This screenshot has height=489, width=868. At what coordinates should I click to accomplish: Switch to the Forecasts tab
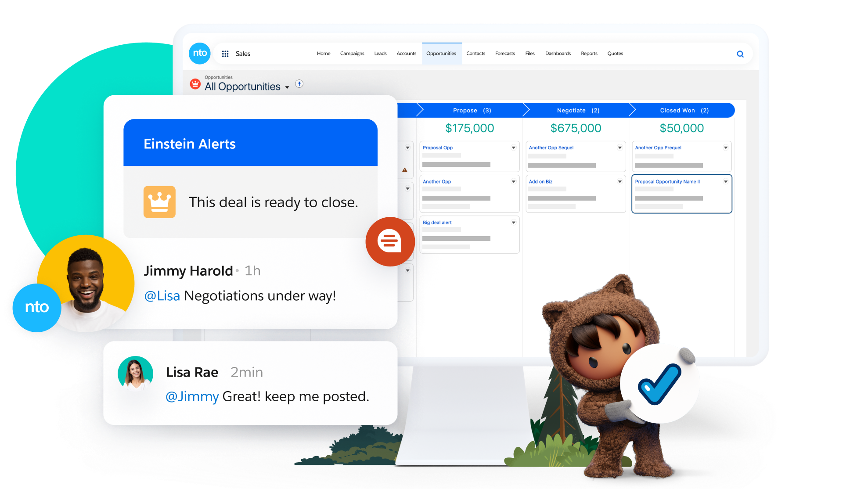click(x=505, y=54)
